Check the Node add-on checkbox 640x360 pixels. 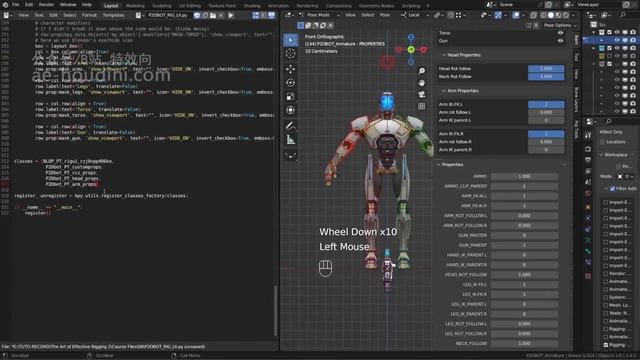[x=606, y=313]
